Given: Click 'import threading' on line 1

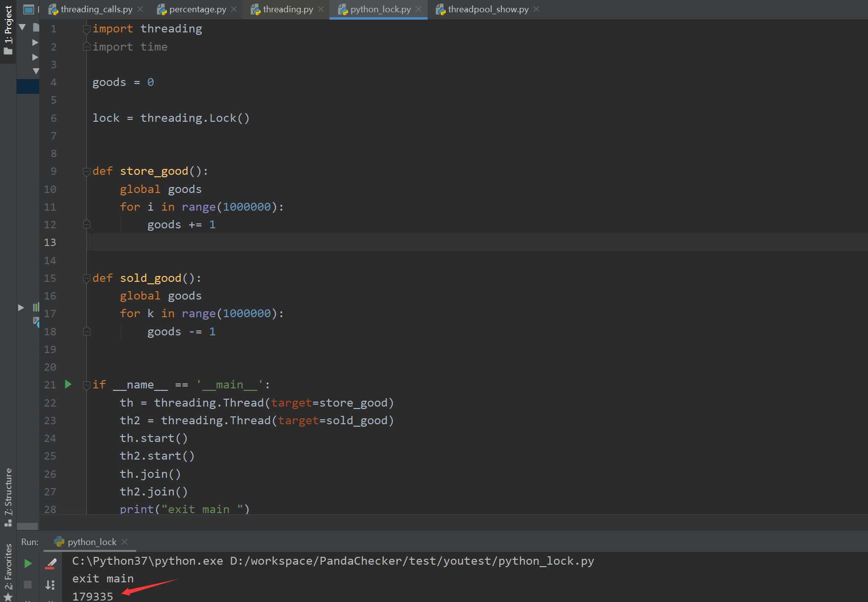Looking at the screenshot, I should coord(147,29).
